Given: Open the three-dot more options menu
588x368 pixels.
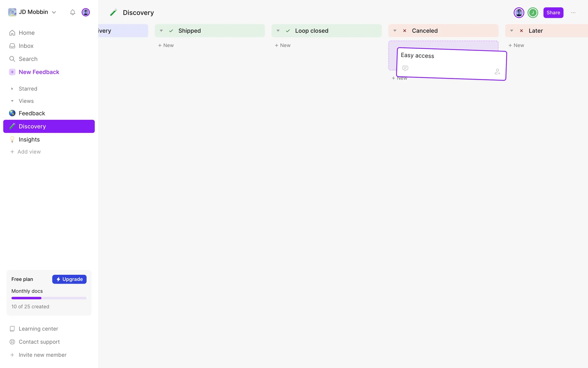Looking at the screenshot, I should (573, 13).
